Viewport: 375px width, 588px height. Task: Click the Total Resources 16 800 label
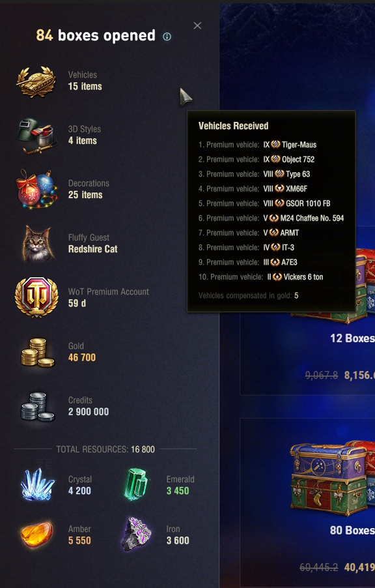[x=105, y=449]
